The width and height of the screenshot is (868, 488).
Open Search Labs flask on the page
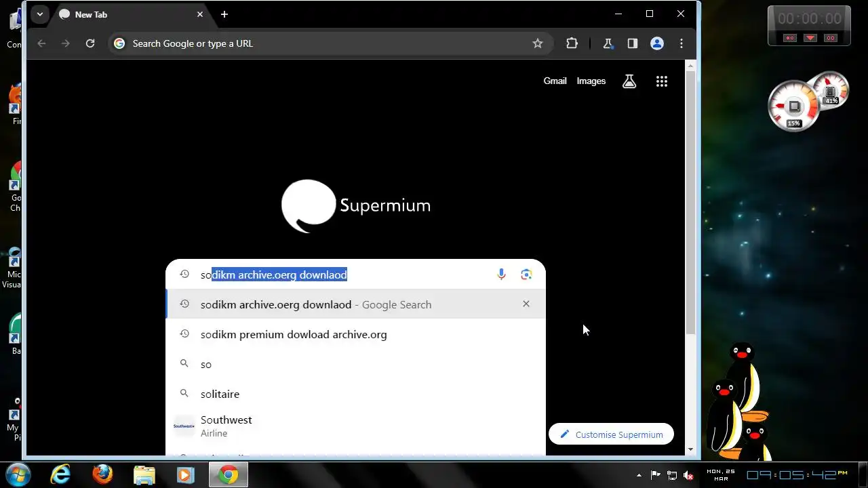[629, 81]
